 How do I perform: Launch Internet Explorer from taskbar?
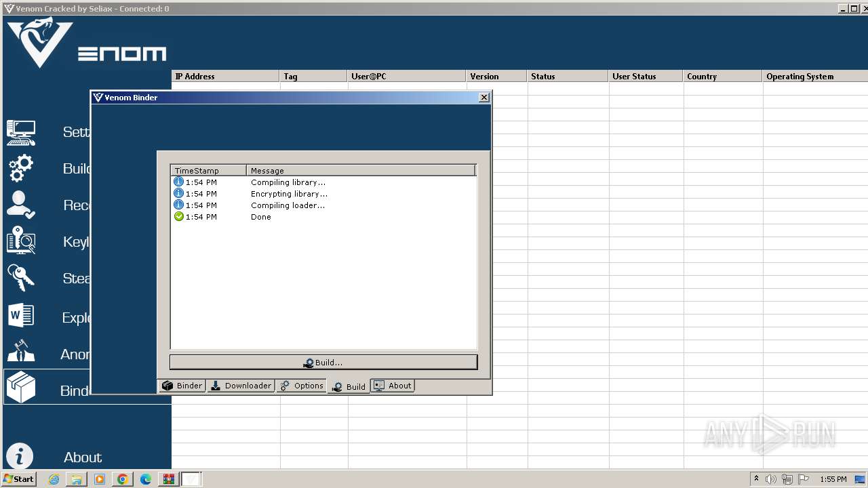point(54,479)
